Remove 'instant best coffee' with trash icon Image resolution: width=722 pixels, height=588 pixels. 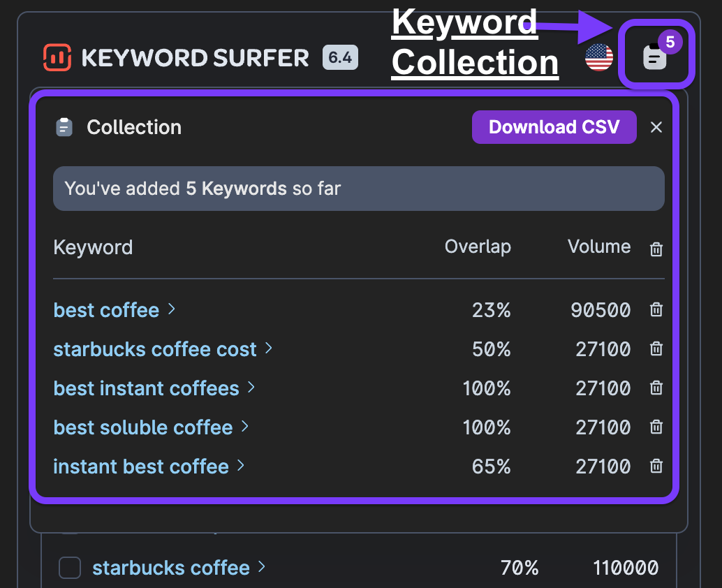(656, 466)
